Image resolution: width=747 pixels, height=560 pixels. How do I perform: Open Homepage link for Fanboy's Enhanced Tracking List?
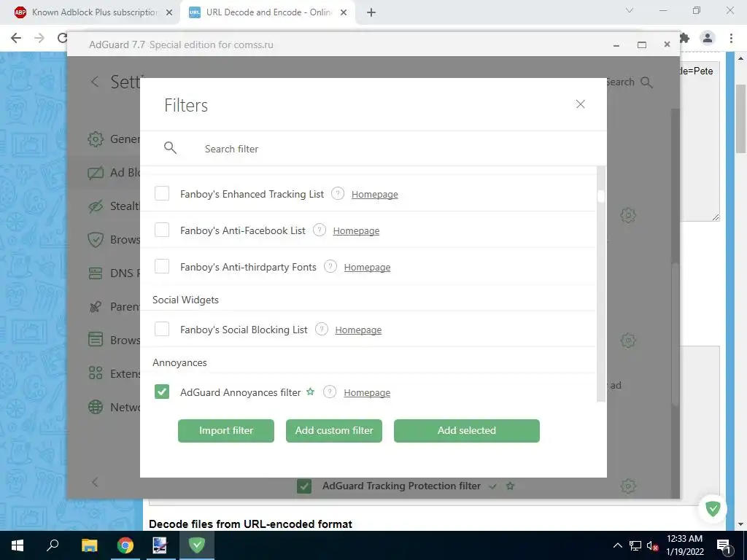click(x=374, y=194)
